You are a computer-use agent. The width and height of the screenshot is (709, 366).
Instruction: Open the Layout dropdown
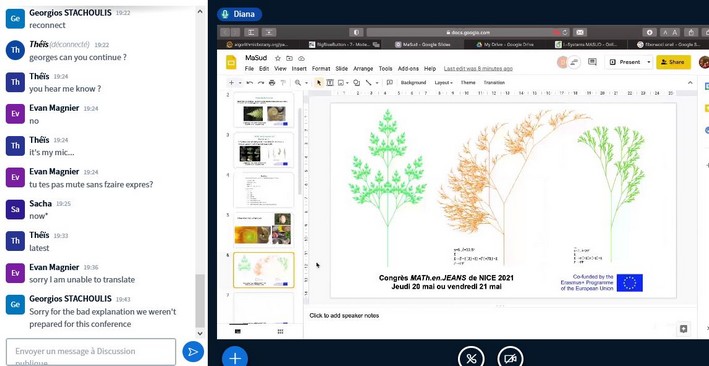pyautogui.click(x=443, y=83)
